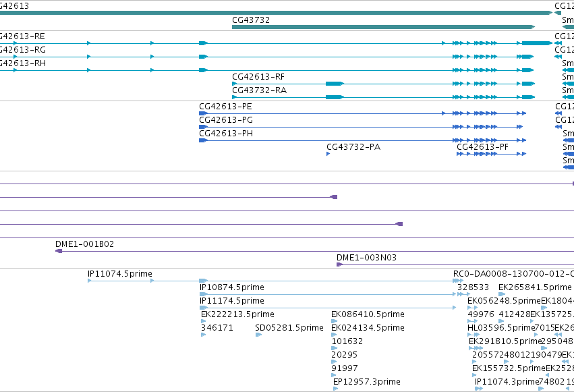Click the IP10874.5prime EST label

click(x=232, y=287)
